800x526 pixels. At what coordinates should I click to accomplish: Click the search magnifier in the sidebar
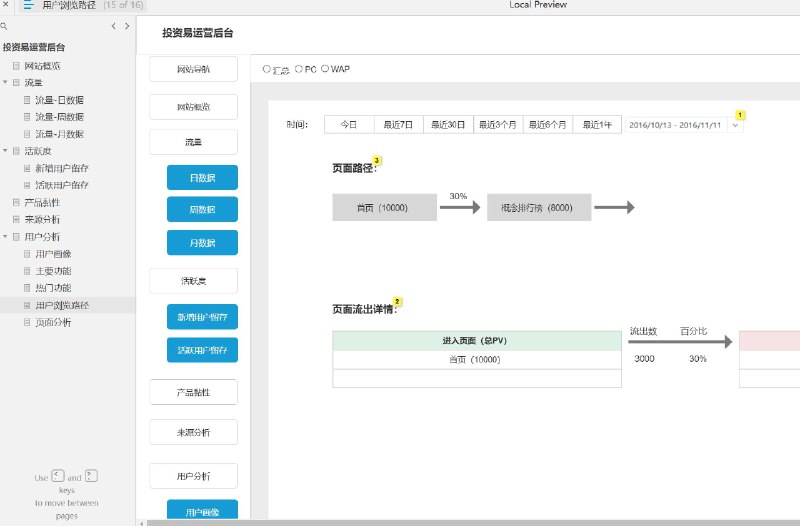tap(4, 26)
